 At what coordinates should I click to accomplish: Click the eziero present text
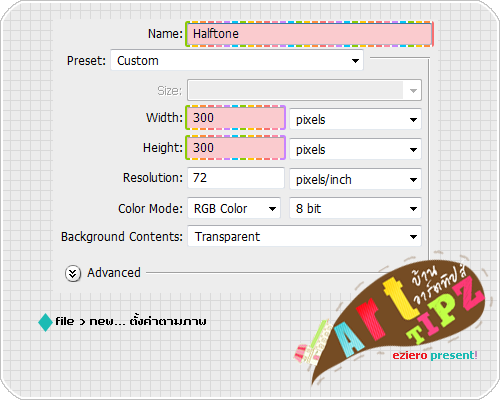click(435, 355)
